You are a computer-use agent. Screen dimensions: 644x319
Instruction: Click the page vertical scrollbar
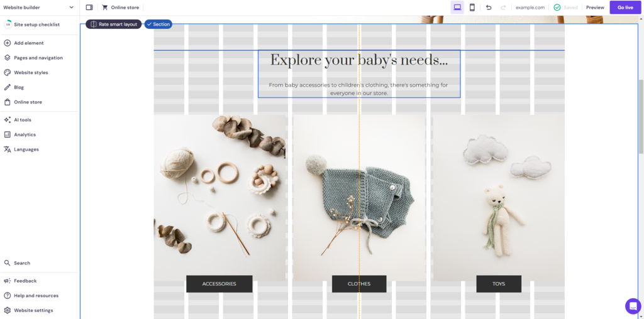641,116
